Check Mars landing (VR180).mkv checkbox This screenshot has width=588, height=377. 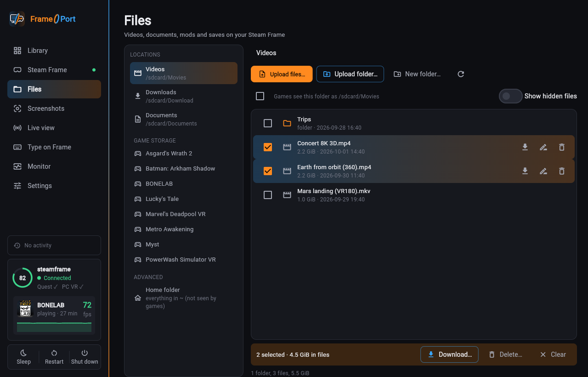tap(268, 195)
